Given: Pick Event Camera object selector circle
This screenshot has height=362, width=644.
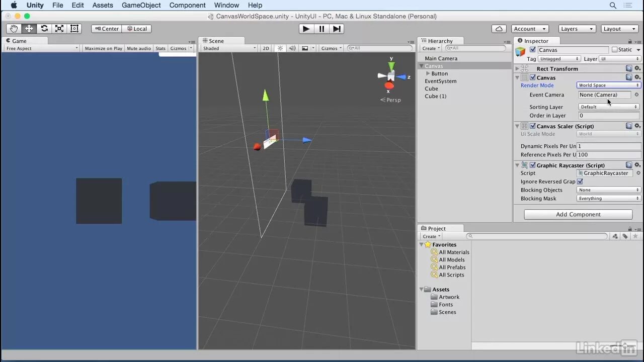Looking at the screenshot, I should coord(636,95).
